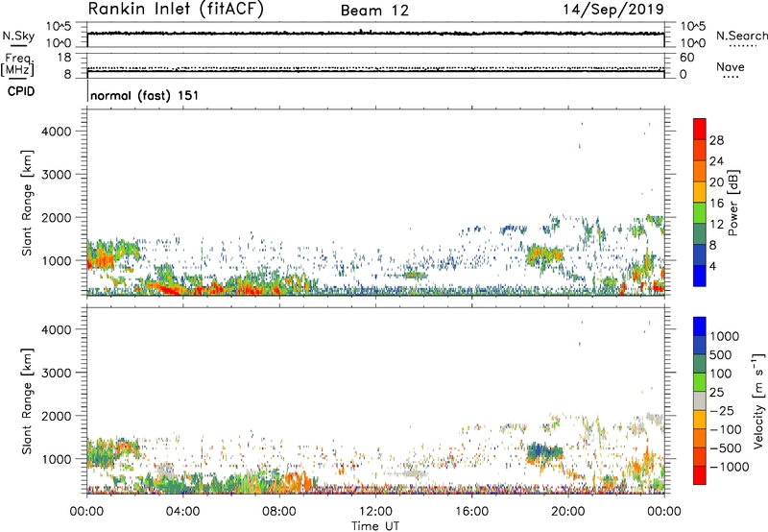
Task: Click the '04:00' time axis label
Action: (x=182, y=512)
